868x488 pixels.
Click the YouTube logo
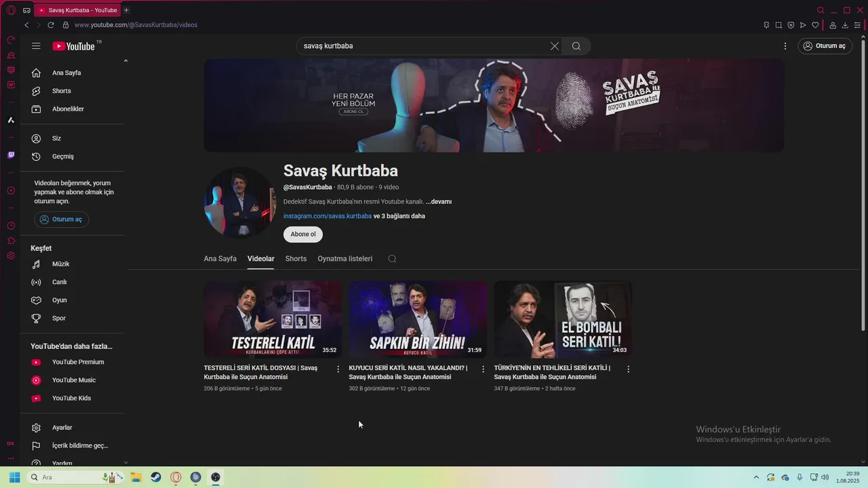74,46
